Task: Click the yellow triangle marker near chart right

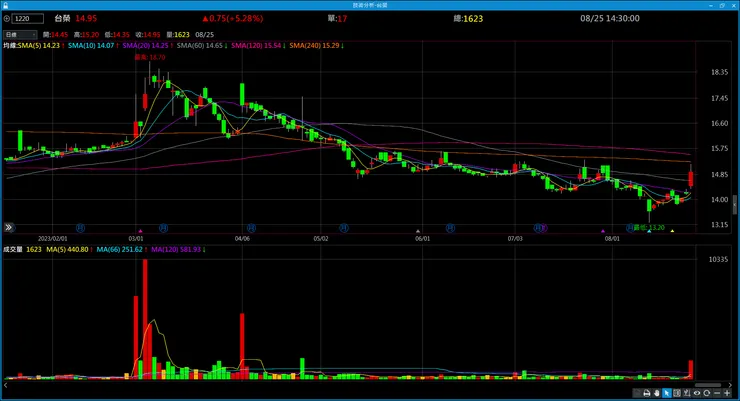Action: 672,231
